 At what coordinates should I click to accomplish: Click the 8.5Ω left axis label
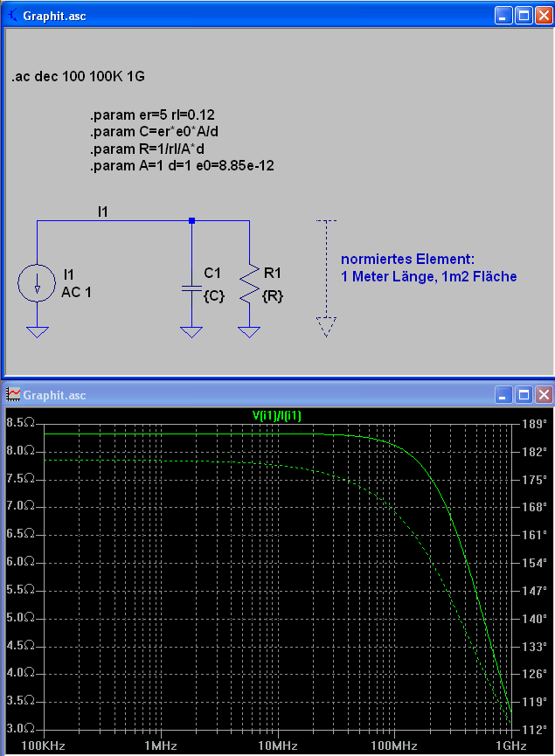coord(21,422)
